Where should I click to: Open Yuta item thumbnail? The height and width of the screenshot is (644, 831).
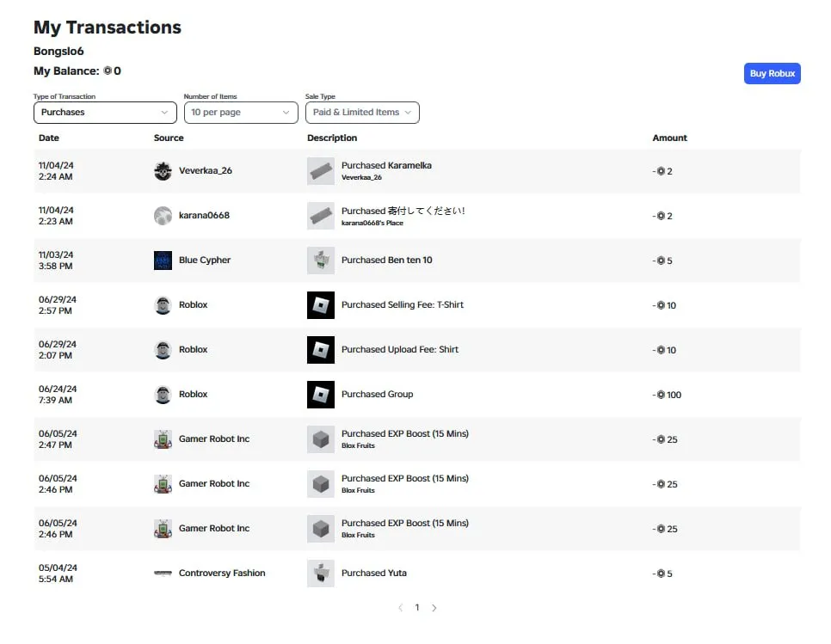point(321,573)
